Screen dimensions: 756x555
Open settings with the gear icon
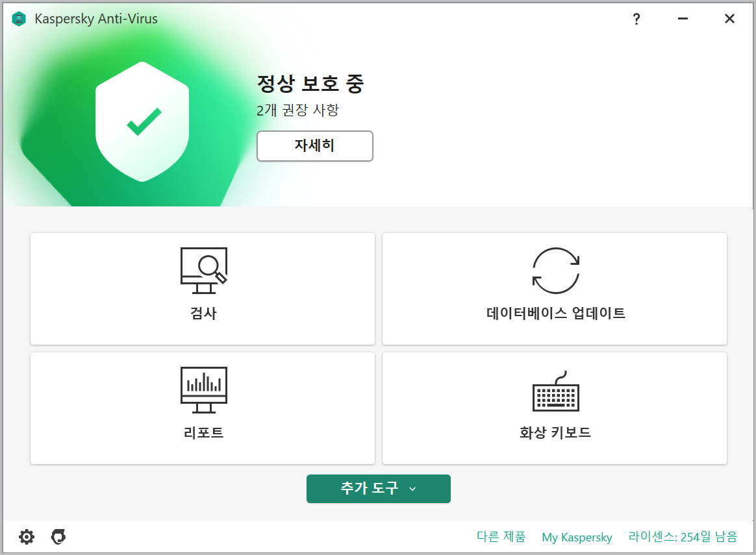click(x=27, y=537)
